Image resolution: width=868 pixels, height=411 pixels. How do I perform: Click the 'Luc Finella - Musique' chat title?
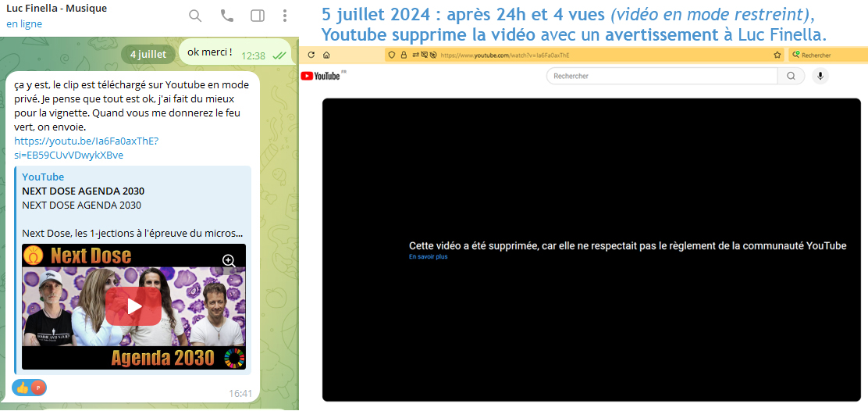pos(56,9)
